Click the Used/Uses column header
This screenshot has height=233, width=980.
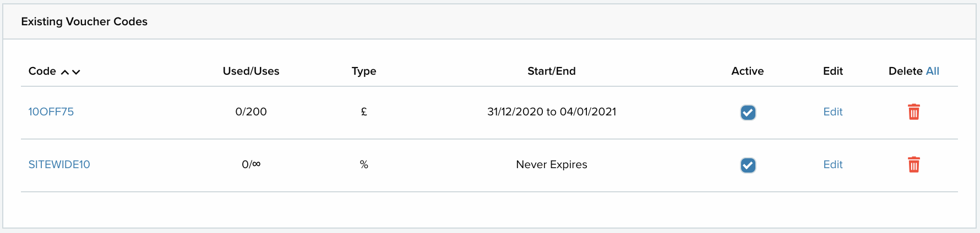tap(251, 71)
